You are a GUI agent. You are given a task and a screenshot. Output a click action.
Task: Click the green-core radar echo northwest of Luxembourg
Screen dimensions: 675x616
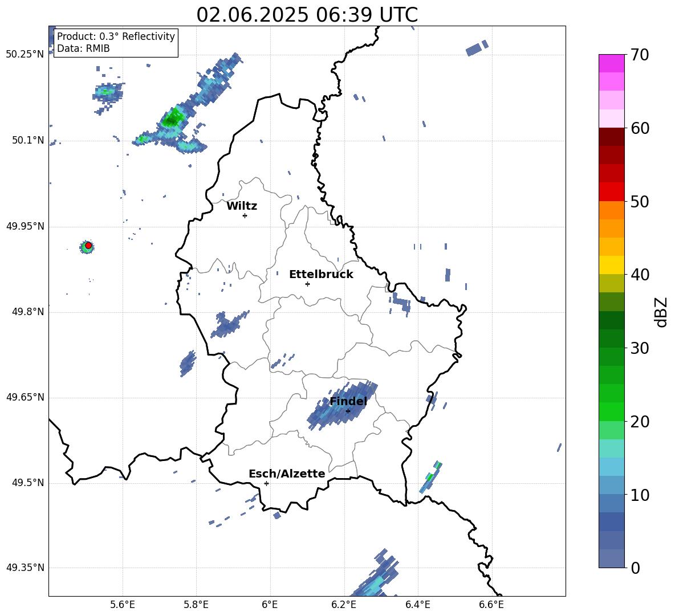tap(173, 119)
